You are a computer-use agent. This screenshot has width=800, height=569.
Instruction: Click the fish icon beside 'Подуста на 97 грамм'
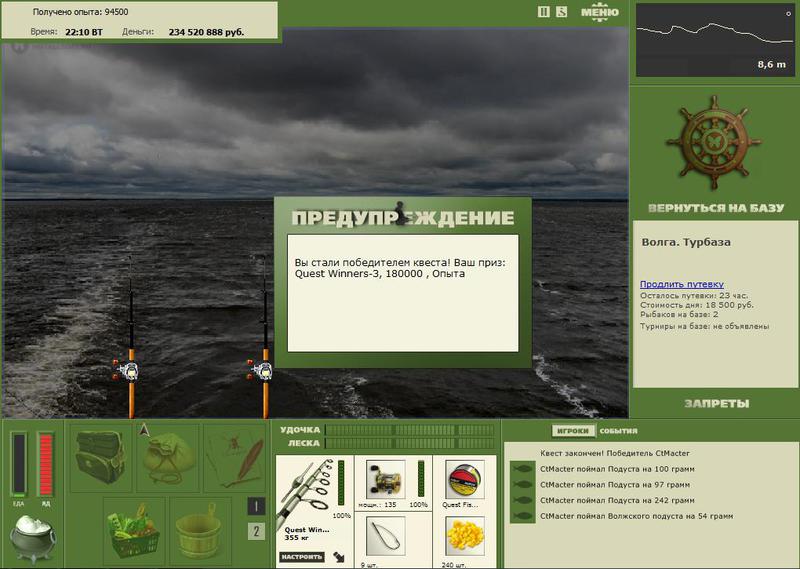pyautogui.click(x=522, y=485)
